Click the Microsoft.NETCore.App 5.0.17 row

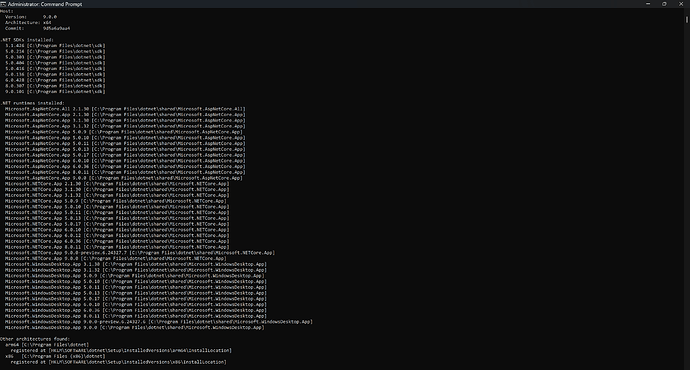[x=117, y=224]
